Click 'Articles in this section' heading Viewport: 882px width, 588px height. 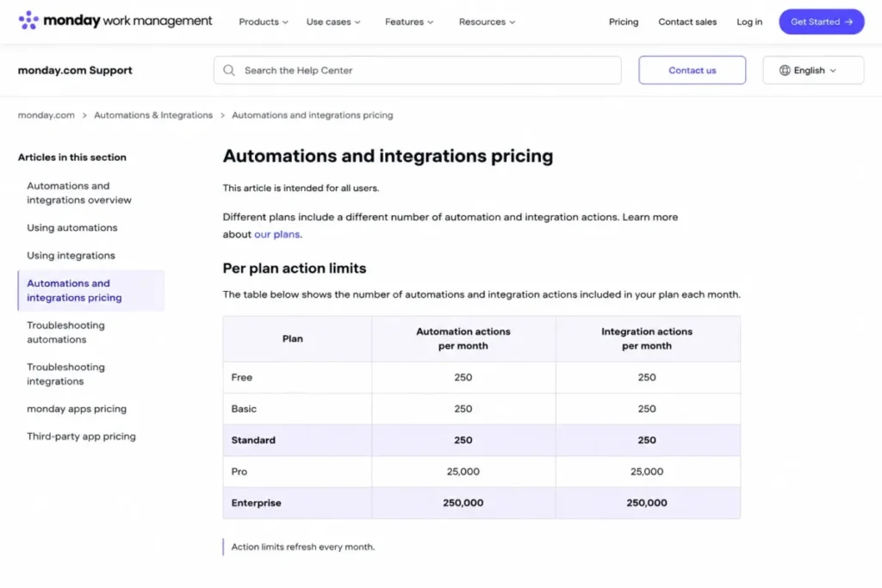pos(72,158)
